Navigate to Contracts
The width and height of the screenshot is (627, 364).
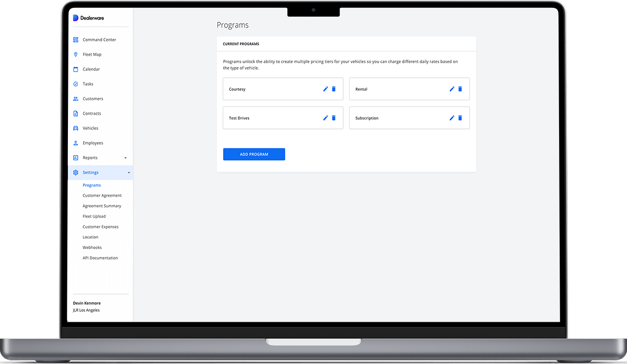tap(92, 113)
